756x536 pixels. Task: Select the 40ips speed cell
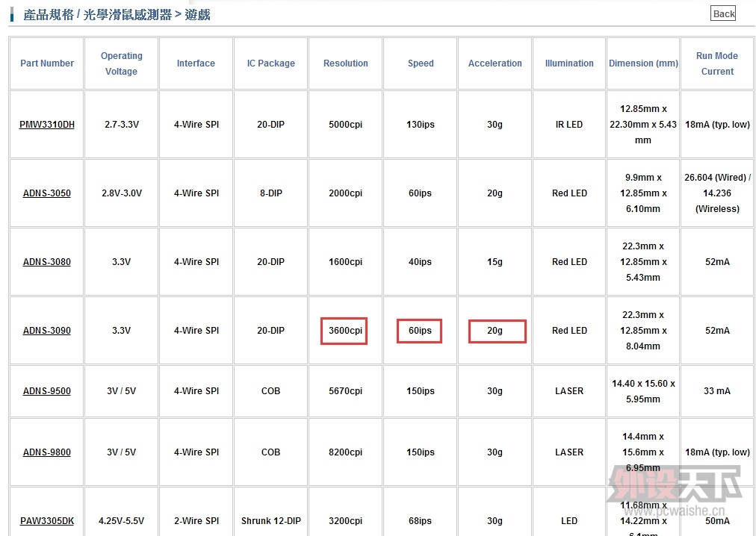pyautogui.click(x=421, y=262)
